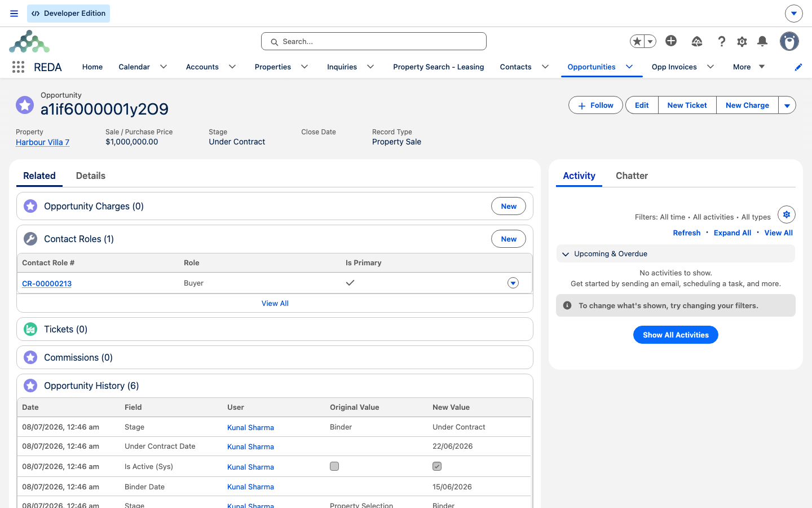Open the Notifications bell icon
This screenshot has width=812, height=508.
pos(762,41)
